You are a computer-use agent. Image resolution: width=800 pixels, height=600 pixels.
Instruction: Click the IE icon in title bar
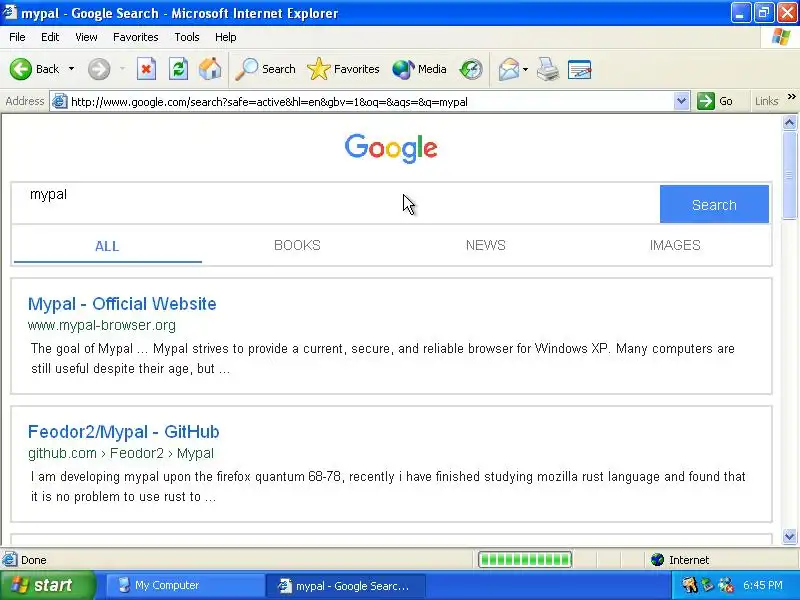(x=10, y=12)
